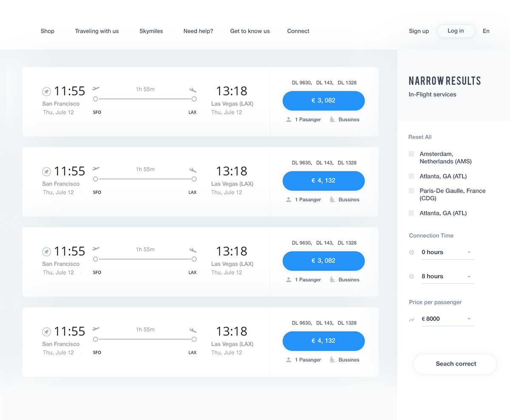
Task: Go to the Traveling with us menu
Action: pyautogui.click(x=97, y=31)
